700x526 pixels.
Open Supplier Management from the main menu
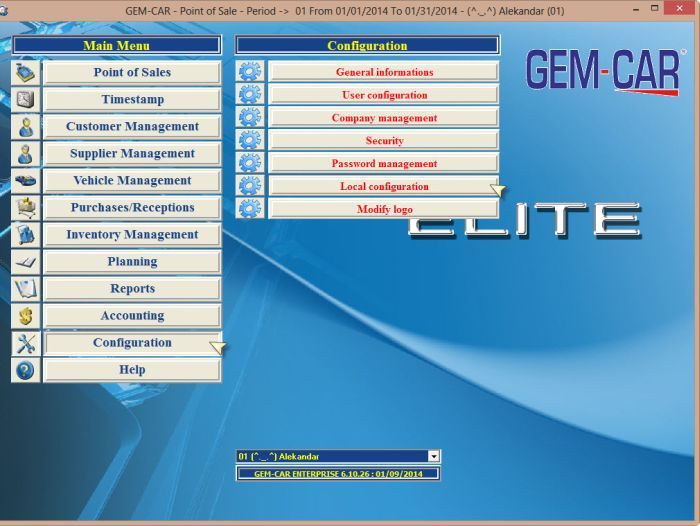click(132, 154)
